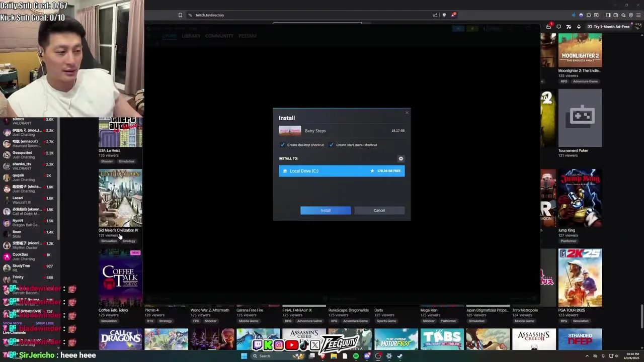Click Windows taskbar Search box
Viewport: 644px width, 362px height.
(279, 356)
